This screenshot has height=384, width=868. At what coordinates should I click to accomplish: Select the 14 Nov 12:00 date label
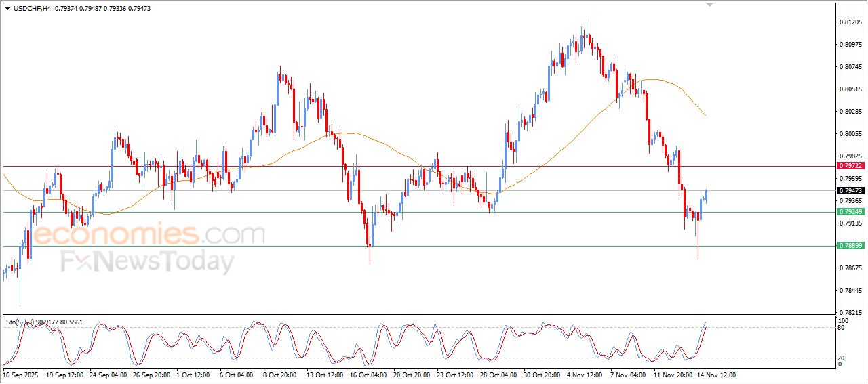point(717,375)
